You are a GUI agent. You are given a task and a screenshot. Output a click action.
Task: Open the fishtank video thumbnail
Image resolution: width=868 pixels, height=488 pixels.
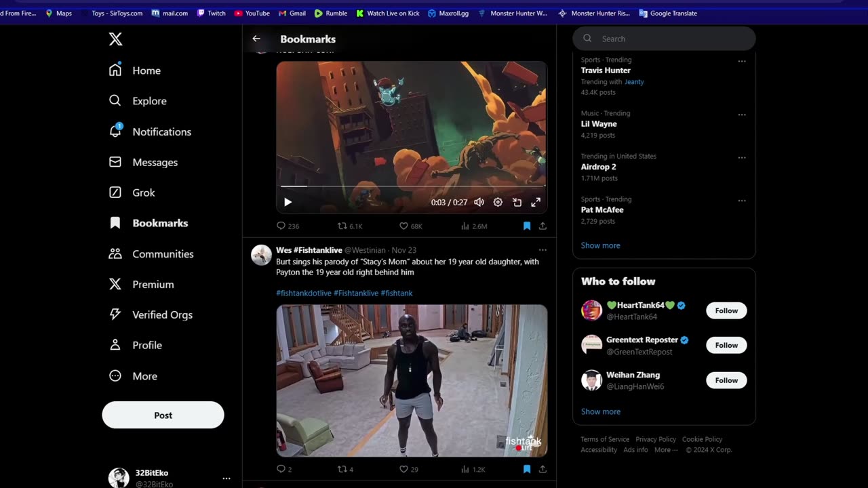412,380
